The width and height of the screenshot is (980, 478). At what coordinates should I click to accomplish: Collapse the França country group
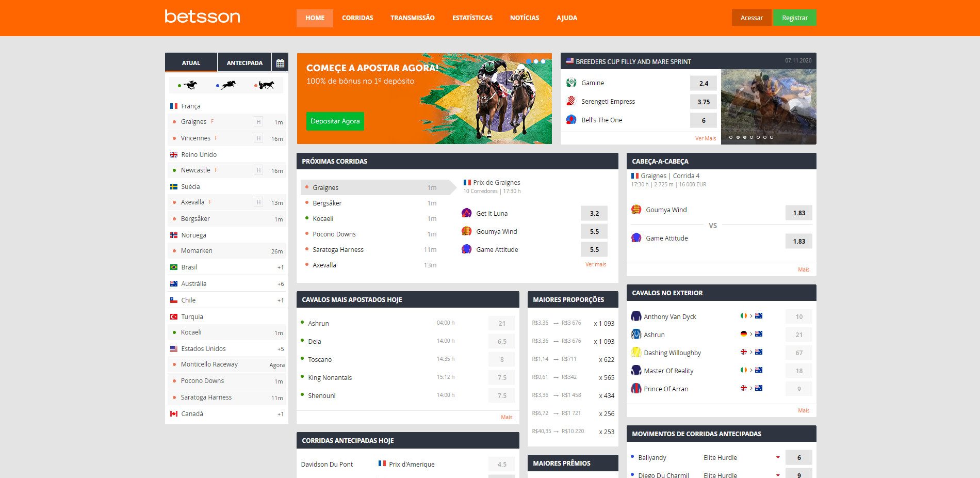(x=227, y=106)
